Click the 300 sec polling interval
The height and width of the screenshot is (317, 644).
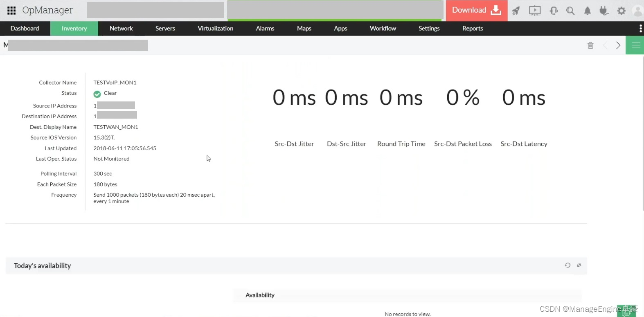coord(103,173)
